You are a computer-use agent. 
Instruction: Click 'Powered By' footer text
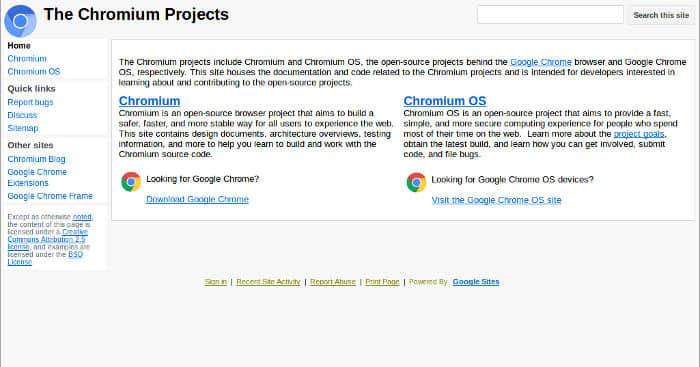pyautogui.click(x=428, y=282)
